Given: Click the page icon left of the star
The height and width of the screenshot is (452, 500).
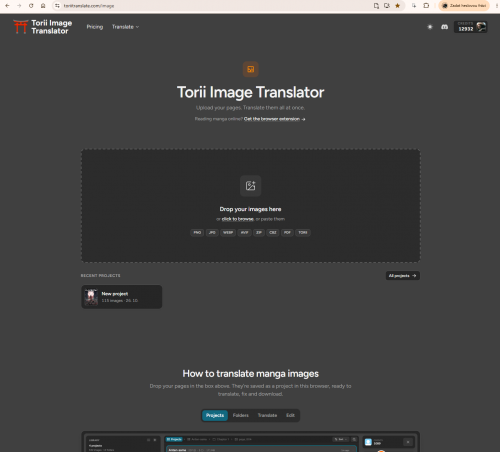Looking at the screenshot, I should 376,6.
